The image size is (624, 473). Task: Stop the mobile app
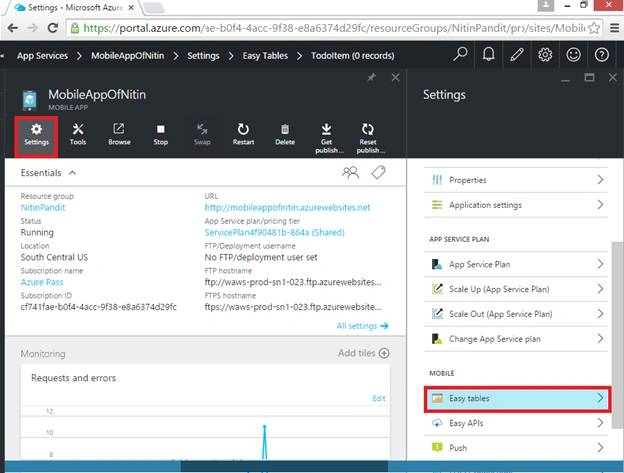coord(160,134)
